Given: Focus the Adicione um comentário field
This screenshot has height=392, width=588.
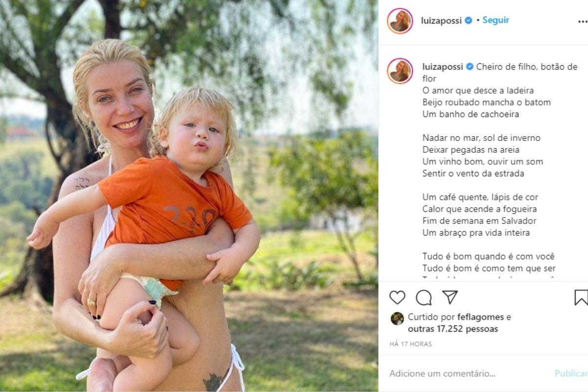Looking at the screenshot, I should (x=442, y=373).
